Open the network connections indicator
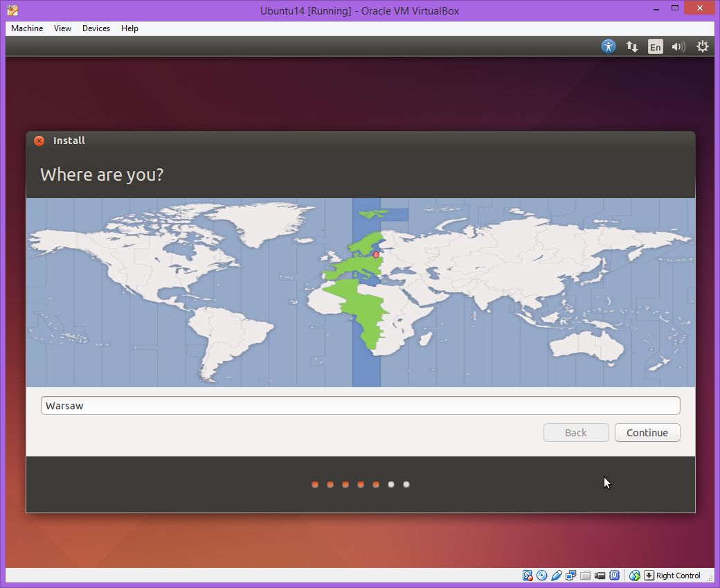Image resolution: width=720 pixels, height=588 pixels. pos(632,46)
